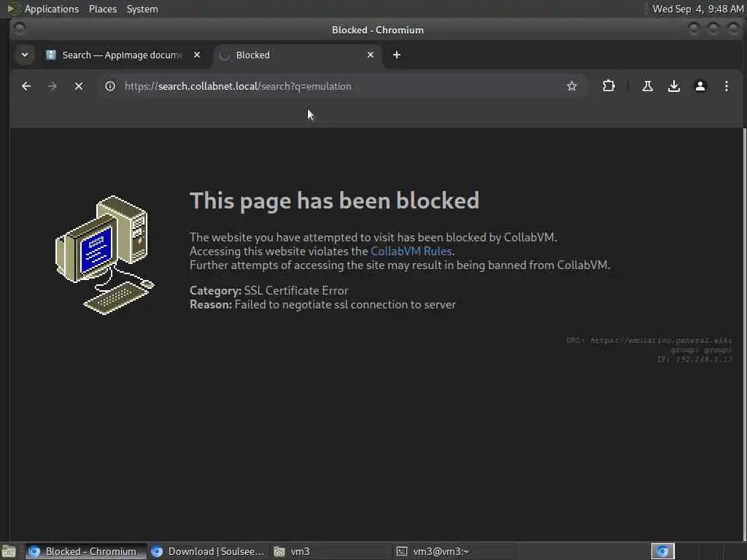This screenshot has width=747, height=560.
Task: Expand the tab search dropdown
Action: [25, 55]
